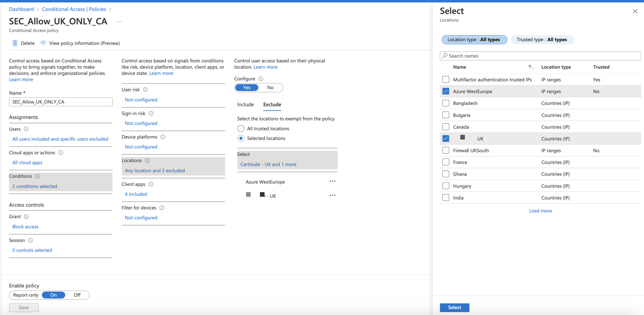Image resolution: width=644 pixels, height=315 pixels.
Task: Switch to the Include tab
Action: coord(245,104)
